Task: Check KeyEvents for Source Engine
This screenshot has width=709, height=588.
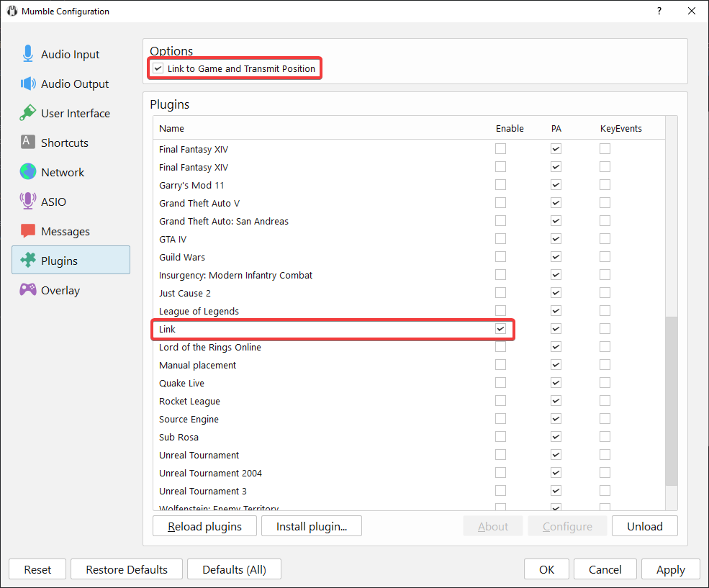Action: coord(605,419)
